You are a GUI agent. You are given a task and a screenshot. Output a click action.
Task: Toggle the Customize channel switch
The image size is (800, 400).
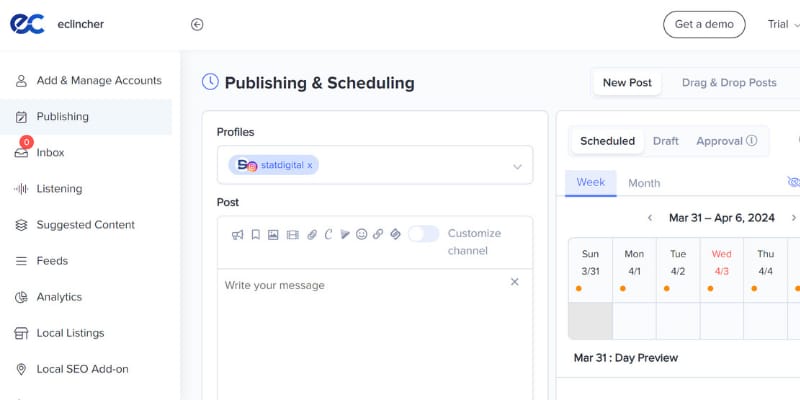[x=423, y=234]
